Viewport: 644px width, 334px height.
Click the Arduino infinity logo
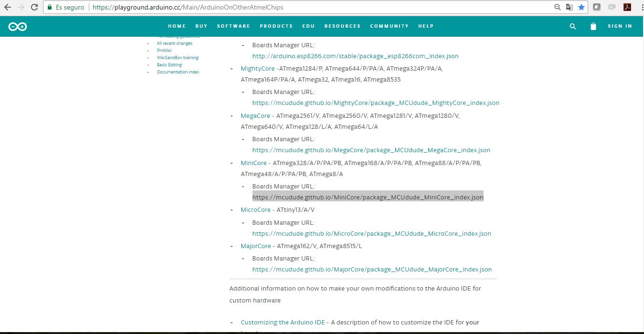(x=18, y=27)
